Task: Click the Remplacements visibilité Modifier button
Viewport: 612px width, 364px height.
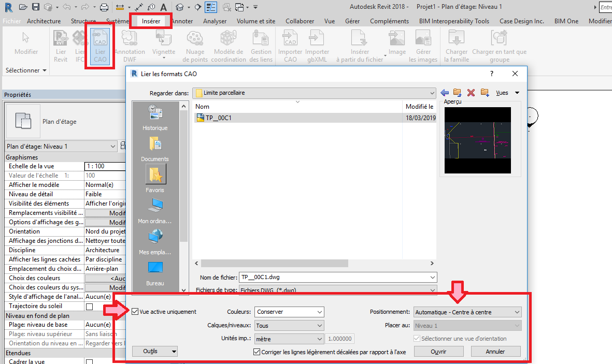Action: coord(105,213)
